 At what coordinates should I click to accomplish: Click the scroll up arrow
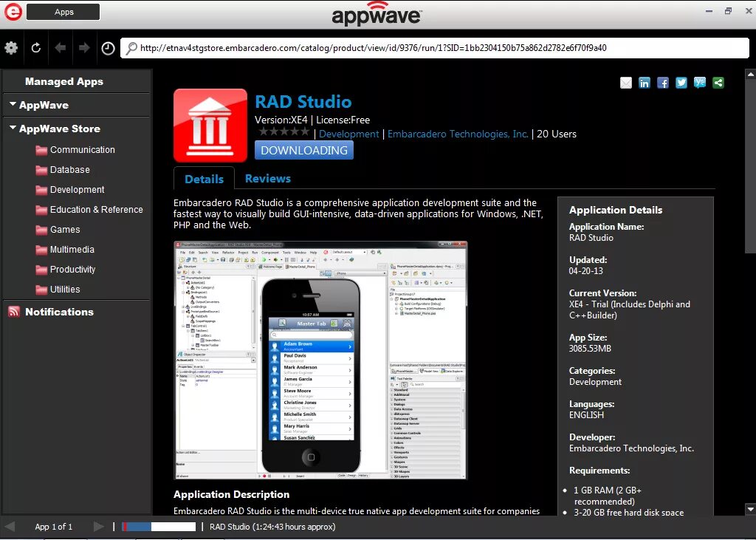coord(751,75)
